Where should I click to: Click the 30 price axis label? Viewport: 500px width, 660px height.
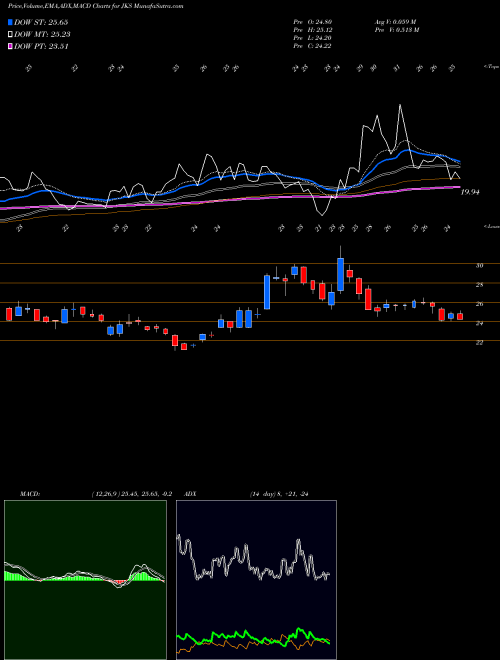[479, 266]
